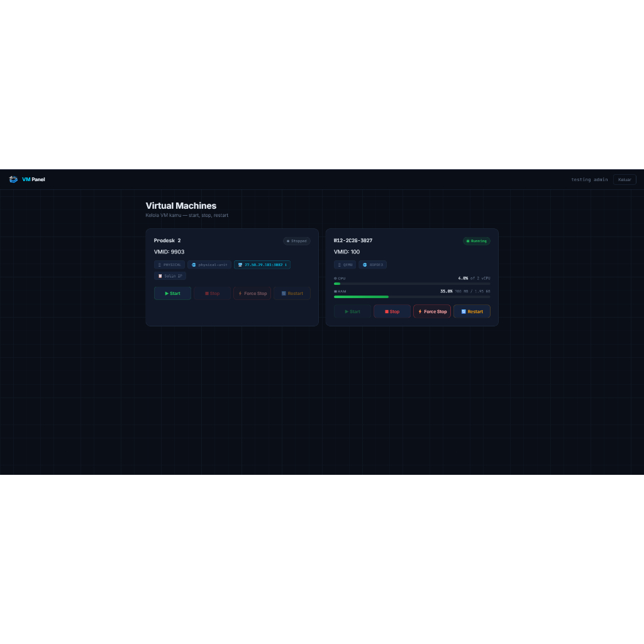Click the physical-unit node tag
Image resolution: width=644 pixels, height=644 pixels.
click(209, 265)
